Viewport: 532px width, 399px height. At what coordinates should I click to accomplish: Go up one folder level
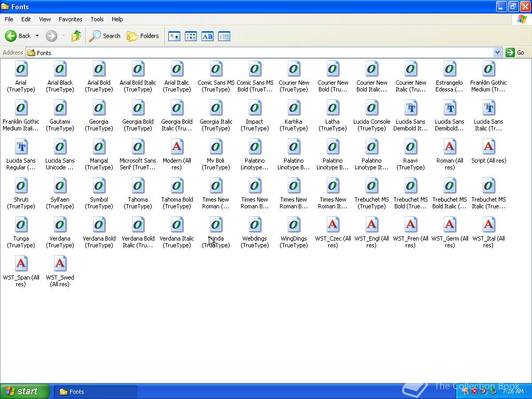point(76,36)
